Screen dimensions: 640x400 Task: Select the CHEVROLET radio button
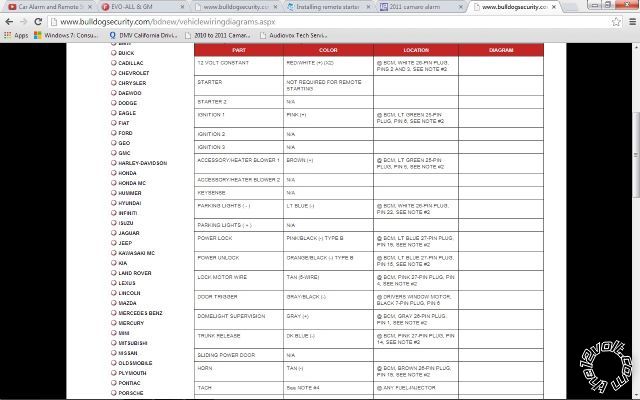click(113, 73)
